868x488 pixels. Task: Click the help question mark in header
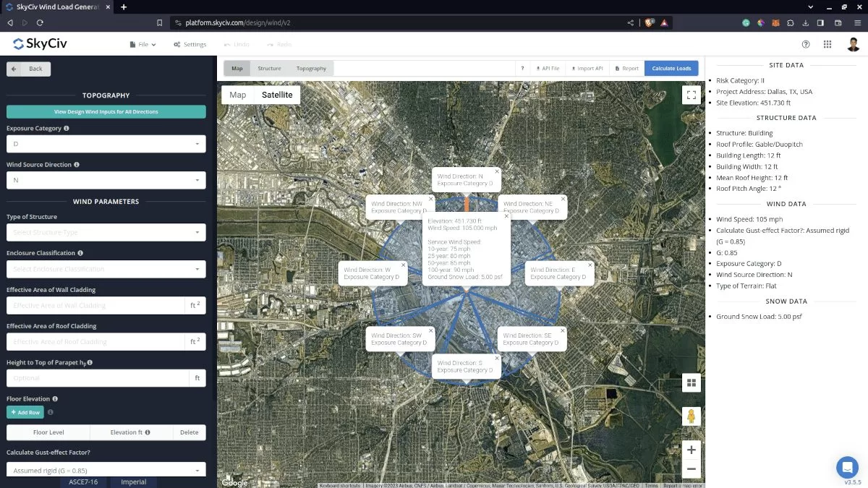pyautogui.click(x=806, y=44)
